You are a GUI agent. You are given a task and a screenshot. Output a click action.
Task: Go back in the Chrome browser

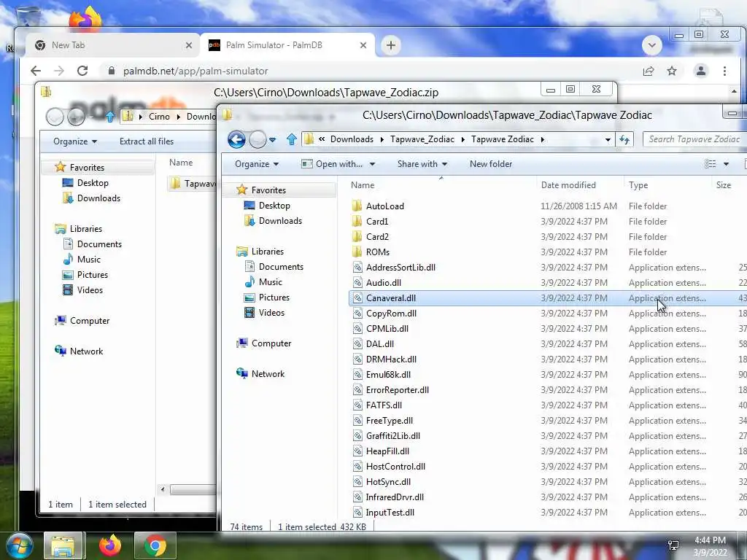36,71
